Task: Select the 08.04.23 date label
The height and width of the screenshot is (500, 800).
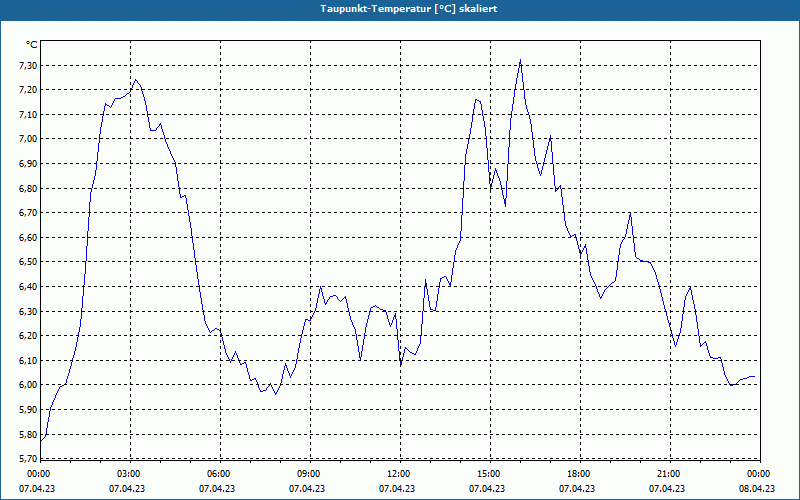Action: pyautogui.click(x=757, y=489)
